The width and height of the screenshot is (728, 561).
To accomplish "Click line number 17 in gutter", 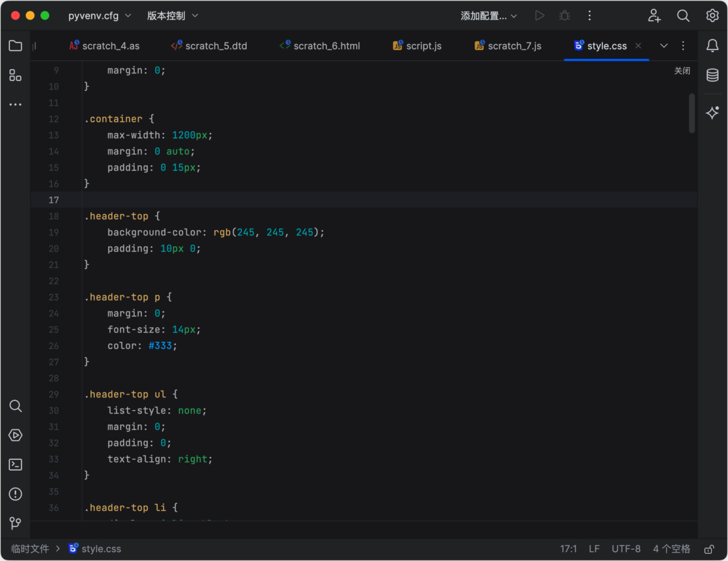I will point(53,200).
